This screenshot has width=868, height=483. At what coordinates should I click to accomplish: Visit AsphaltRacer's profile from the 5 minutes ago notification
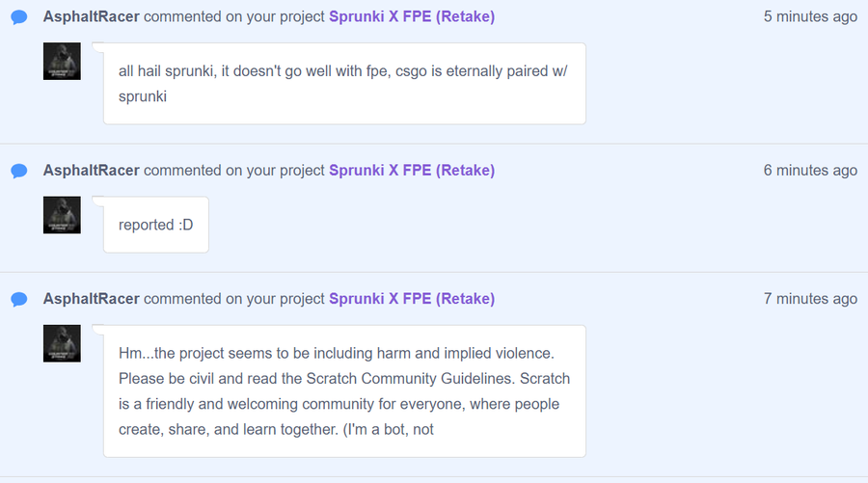coord(92,16)
